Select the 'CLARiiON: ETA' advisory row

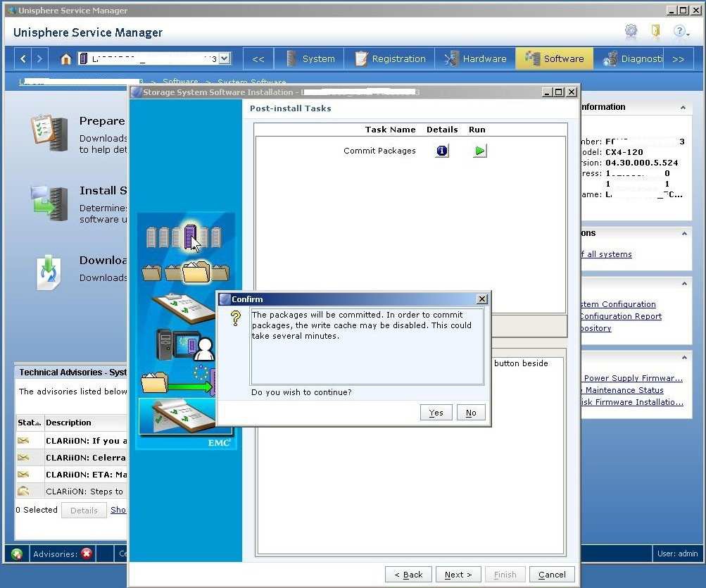(72, 475)
